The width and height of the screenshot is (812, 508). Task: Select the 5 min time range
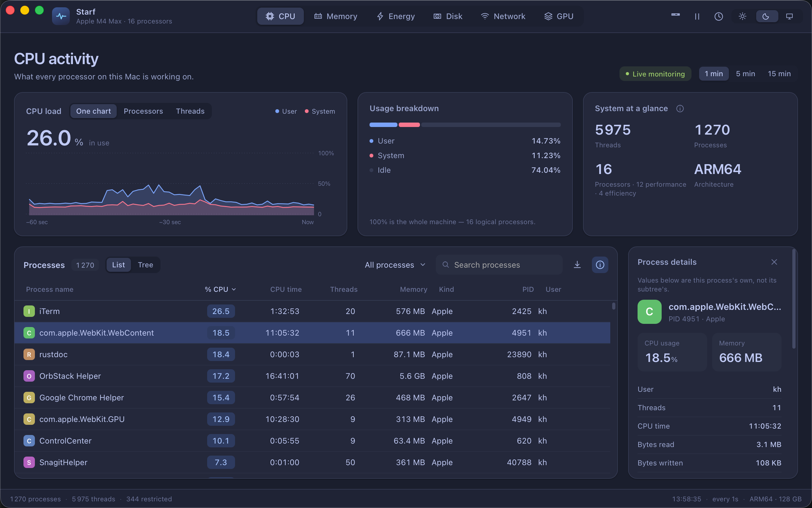[745, 74]
